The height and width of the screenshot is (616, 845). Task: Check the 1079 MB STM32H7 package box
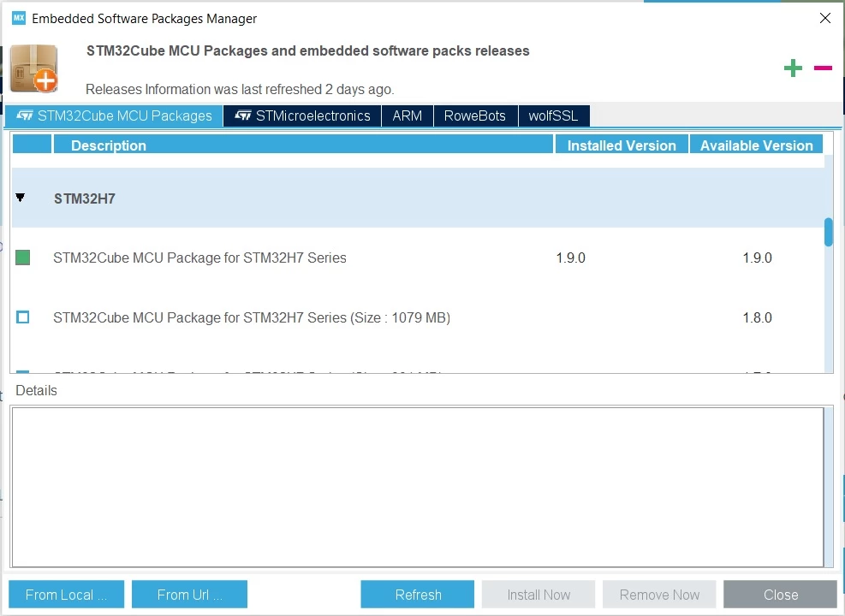pos(22,317)
